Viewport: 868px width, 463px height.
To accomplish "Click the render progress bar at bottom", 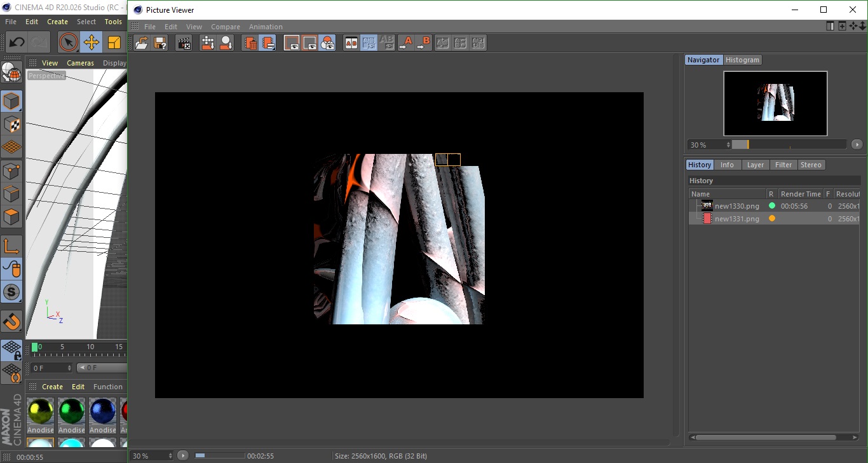I will pos(219,455).
